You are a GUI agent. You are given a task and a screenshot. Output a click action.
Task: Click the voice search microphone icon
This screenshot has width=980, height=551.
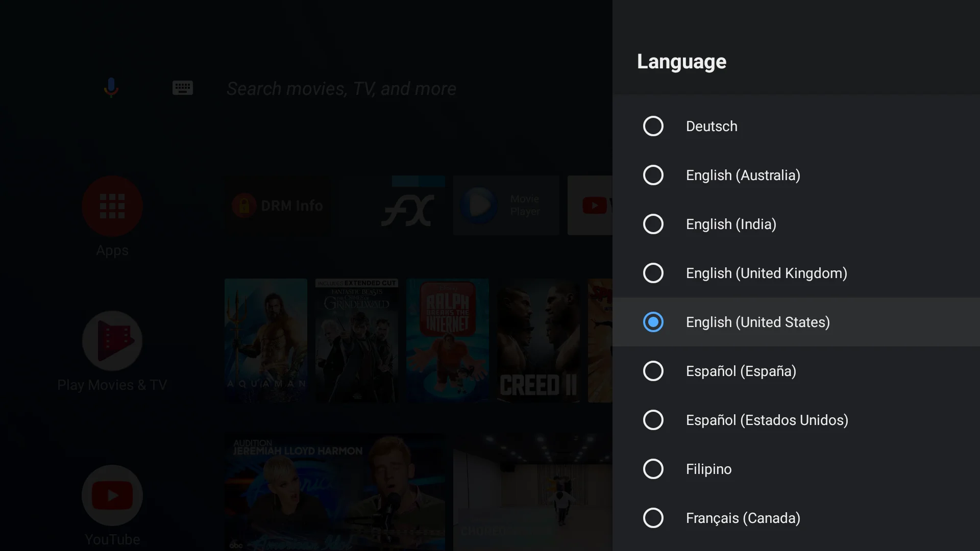click(111, 88)
